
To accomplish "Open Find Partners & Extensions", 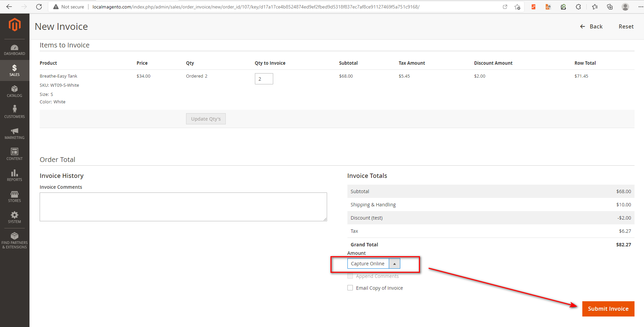I will (x=15, y=240).
